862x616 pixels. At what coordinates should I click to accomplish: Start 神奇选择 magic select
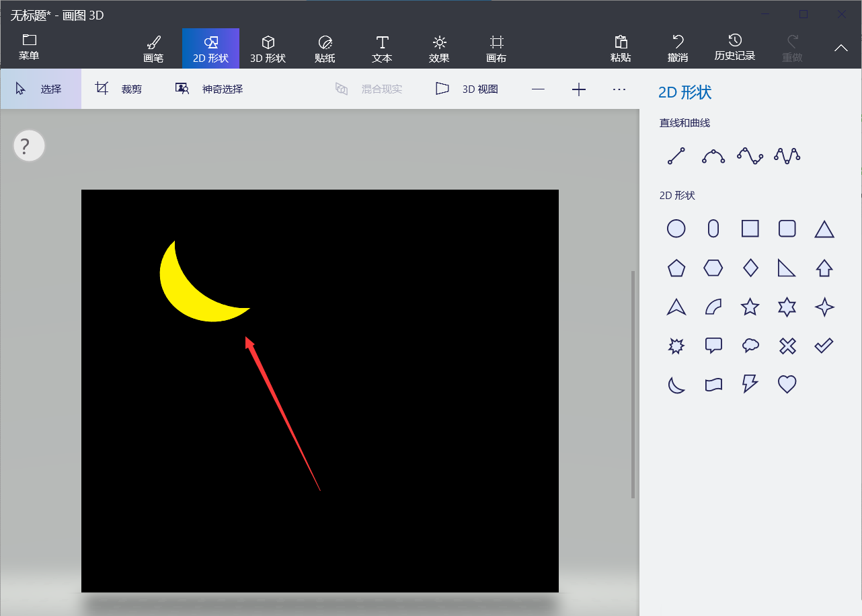point(209,89)
